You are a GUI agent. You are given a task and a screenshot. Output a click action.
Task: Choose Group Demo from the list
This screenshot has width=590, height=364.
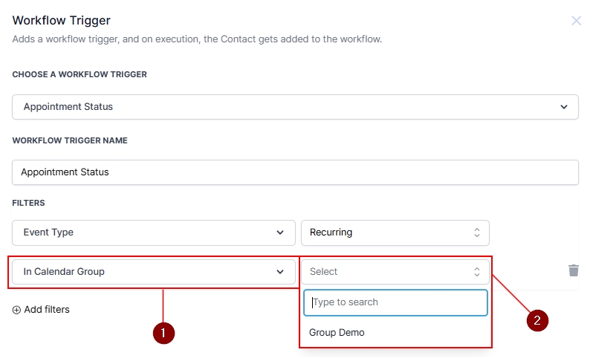(337, 333)
